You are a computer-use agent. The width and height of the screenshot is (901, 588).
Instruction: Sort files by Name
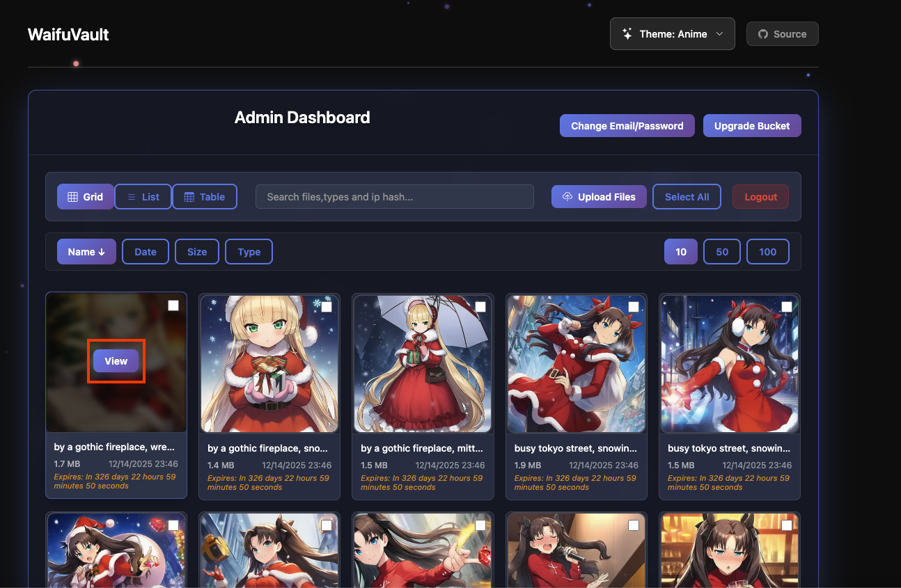tap(86, 252)
